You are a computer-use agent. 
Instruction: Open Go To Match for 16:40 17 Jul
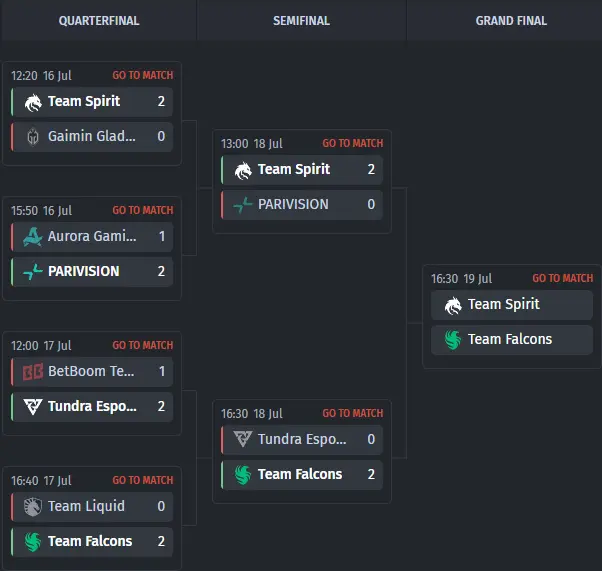[x=142, y=480]
